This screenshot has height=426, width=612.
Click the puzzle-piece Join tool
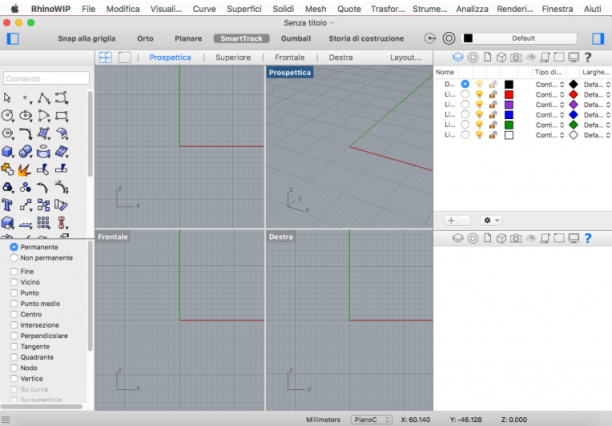point(7,169)
